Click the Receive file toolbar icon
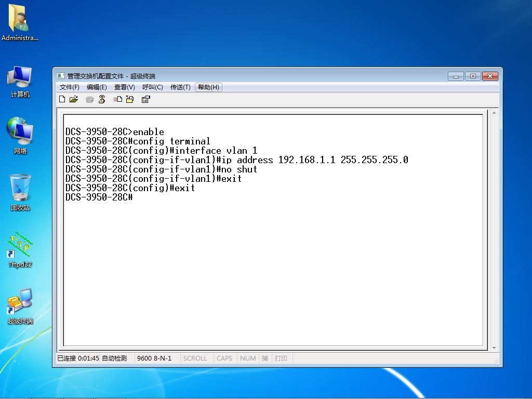Image resolution: width=532 pixels, height=399 pixels. [x=130, y=99]
